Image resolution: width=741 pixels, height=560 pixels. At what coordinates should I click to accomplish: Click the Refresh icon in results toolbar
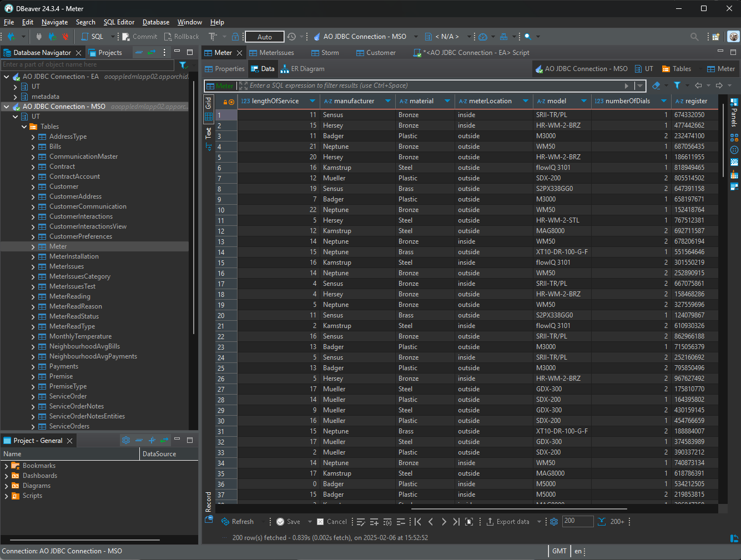225,522
